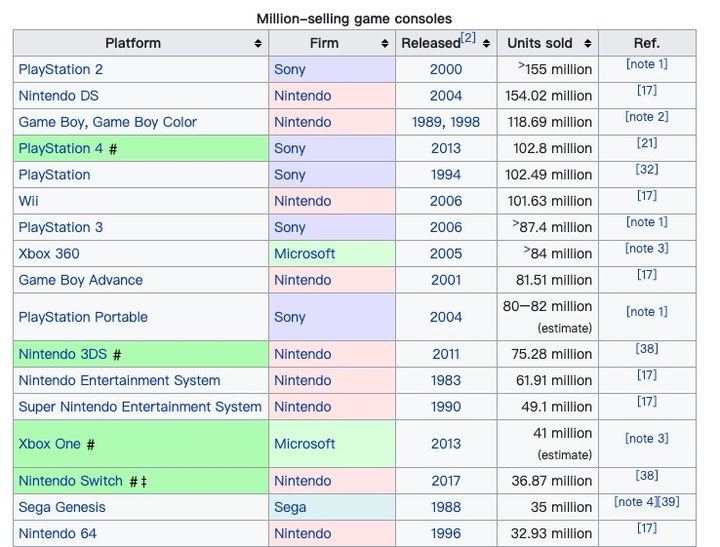Sort table by Platform column arrows
Screen dimensions: 720x547
pos(258,44)
